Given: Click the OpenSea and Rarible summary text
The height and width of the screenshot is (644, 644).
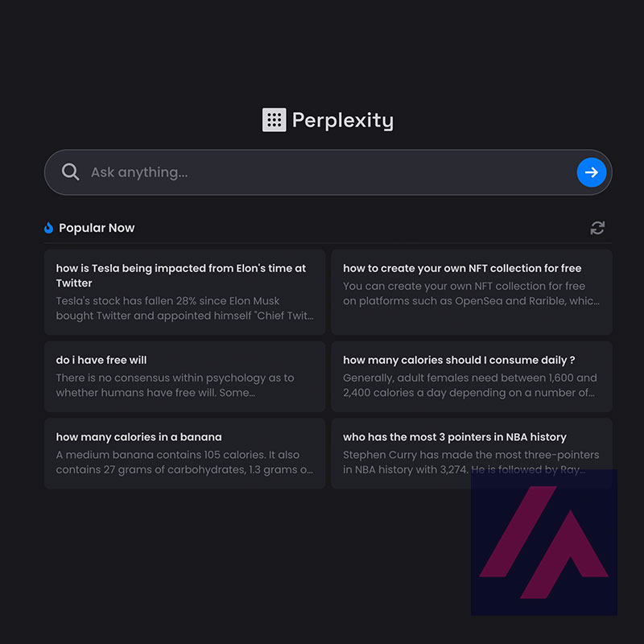Looking at the screenshot, I should (471, 293).
